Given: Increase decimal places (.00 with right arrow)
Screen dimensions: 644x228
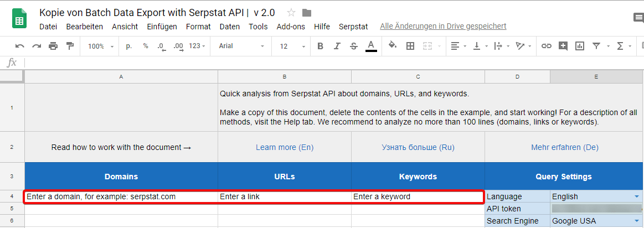Looking at the screenshot, I should [x=178, y=46].
